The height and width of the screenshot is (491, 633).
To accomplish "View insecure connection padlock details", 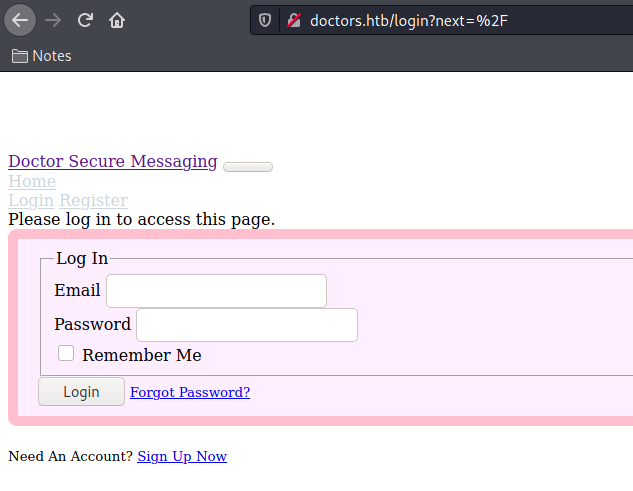I will pyautogui.click(x=294, y=20).
